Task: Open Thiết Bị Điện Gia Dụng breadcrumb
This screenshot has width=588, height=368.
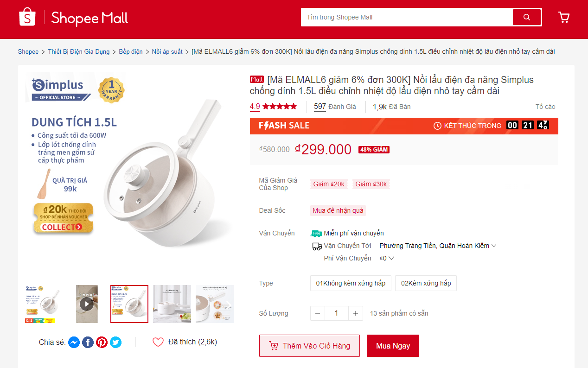Action: [x=79, y=51]
